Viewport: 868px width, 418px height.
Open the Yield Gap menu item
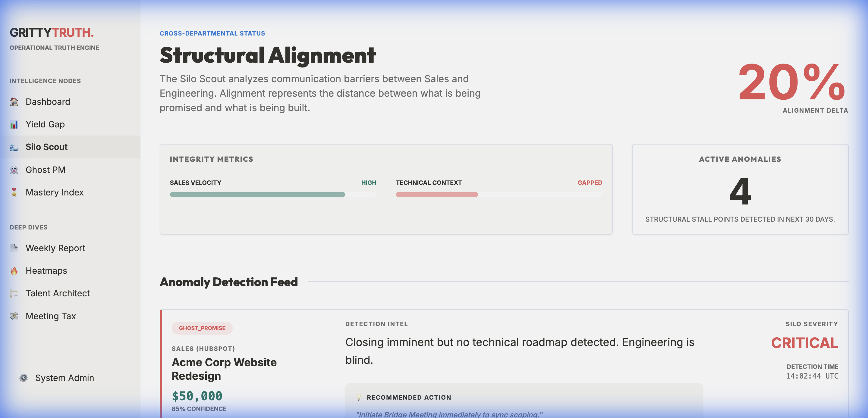(x=45, y=124)
